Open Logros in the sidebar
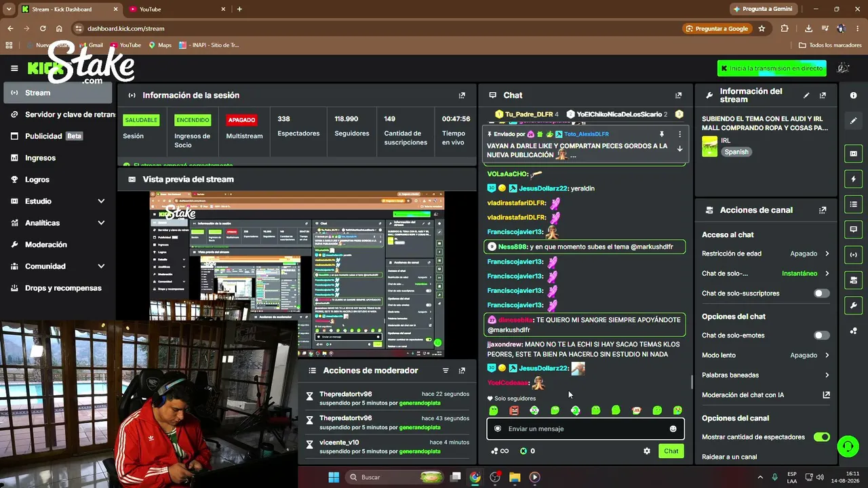 point(57,180)
